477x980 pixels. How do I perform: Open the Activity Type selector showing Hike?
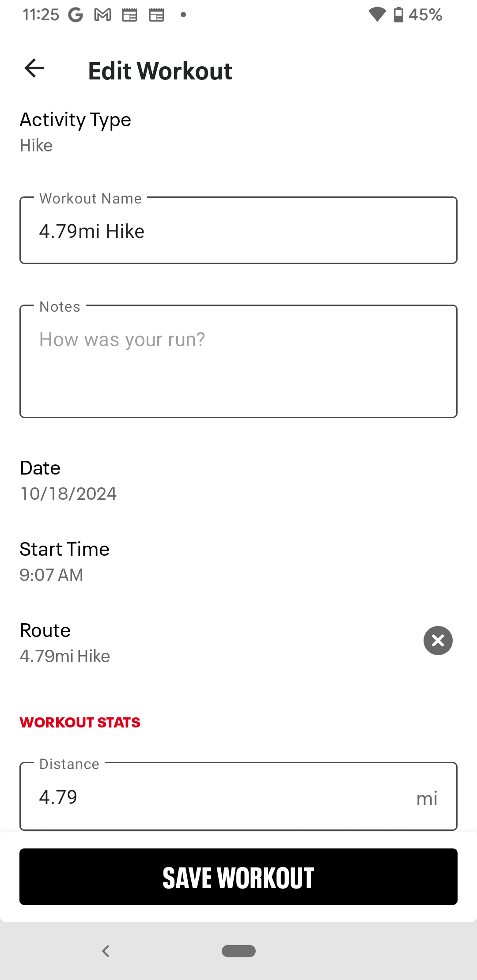tap(238, 132)
